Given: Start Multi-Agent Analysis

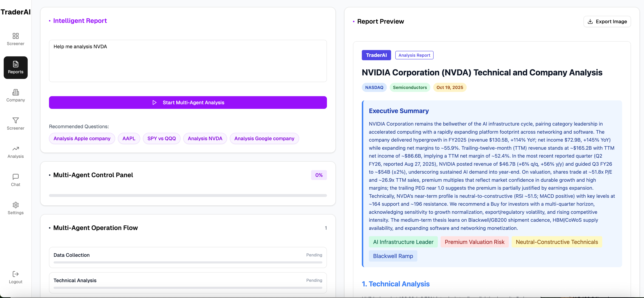Looking at the screenshot, I should tap(188, 102).
